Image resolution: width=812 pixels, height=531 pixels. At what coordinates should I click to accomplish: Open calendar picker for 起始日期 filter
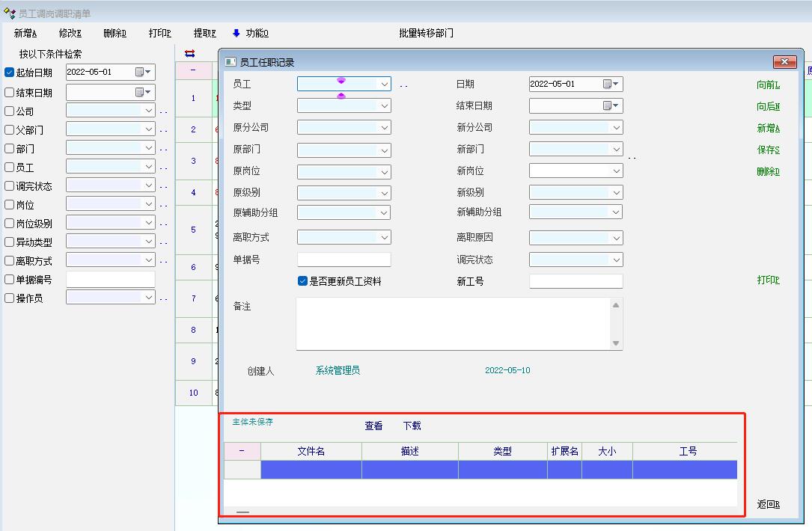point(141,72)
